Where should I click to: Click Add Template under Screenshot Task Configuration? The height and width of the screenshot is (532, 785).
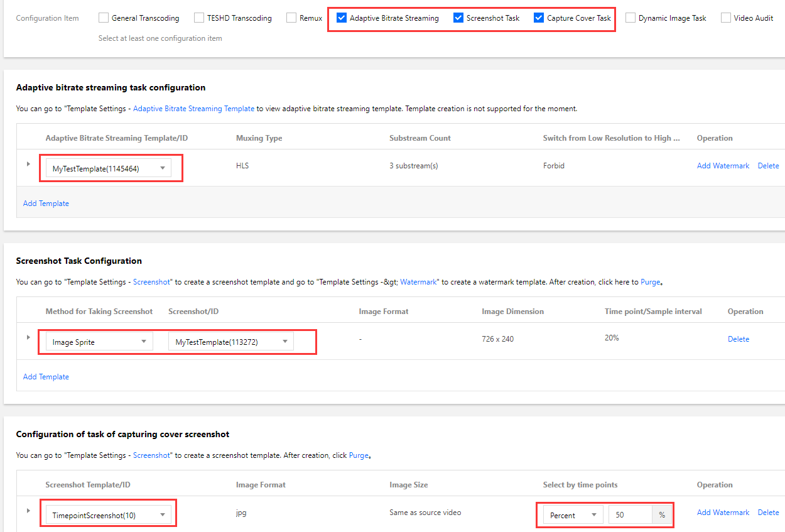click(46, 377)
